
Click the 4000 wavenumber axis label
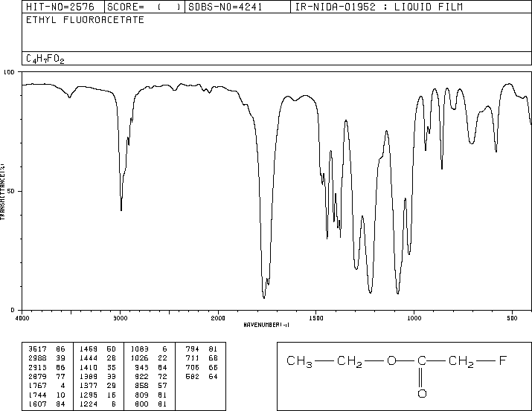click(22, 318)
